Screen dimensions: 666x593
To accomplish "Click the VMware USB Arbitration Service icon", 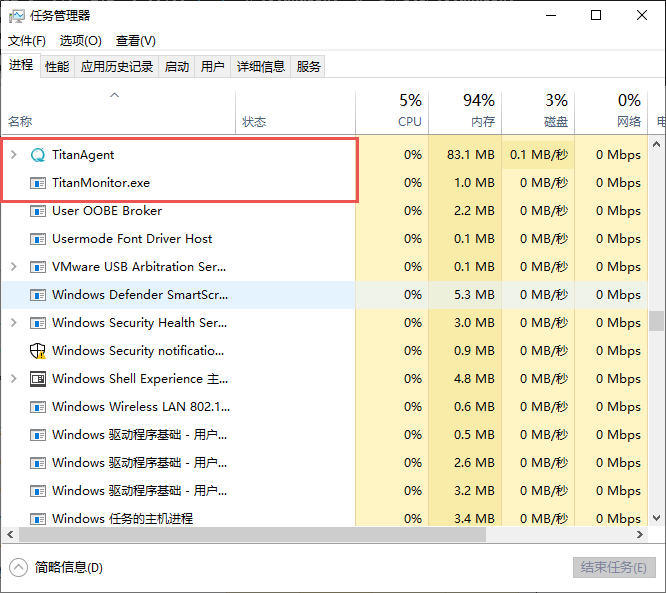I will tap(38, 267).
